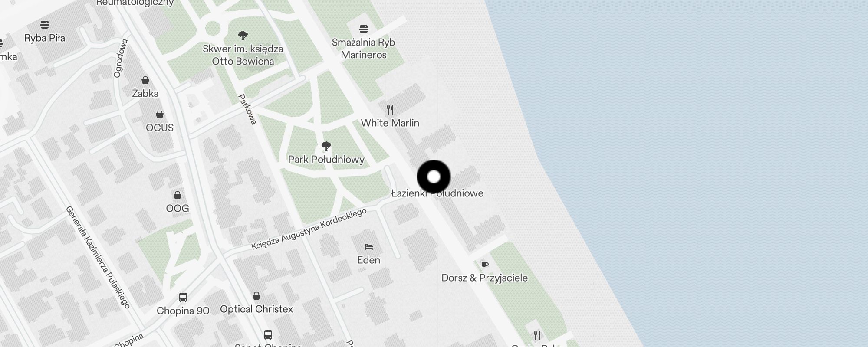Select the Generała Kazimierza Pułaskiego street label
The image size is (868, 347).
[98, 257]
